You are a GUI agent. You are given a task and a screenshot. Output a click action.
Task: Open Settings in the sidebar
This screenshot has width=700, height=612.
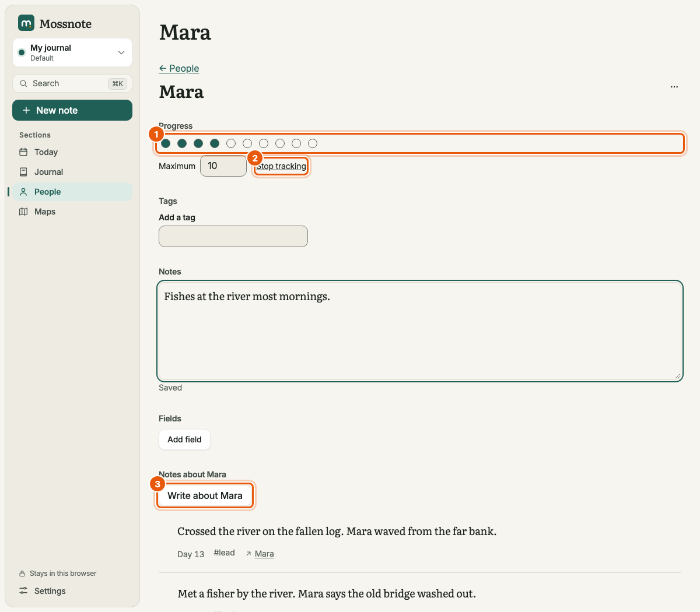coord(72,591)
